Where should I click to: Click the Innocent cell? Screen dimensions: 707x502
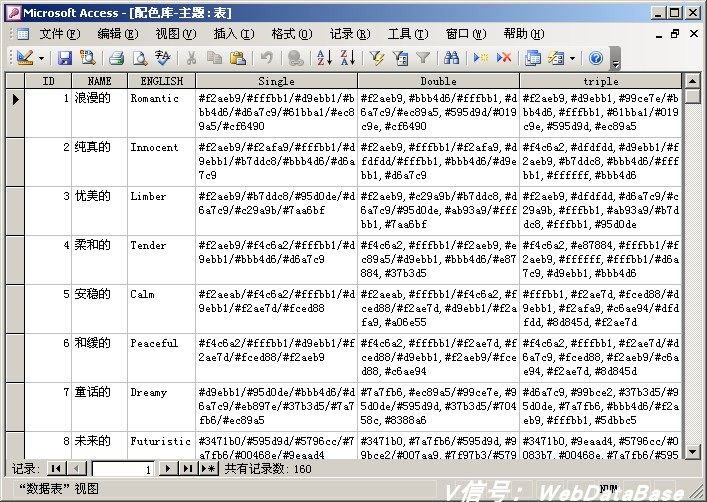[x=161, y=162]
